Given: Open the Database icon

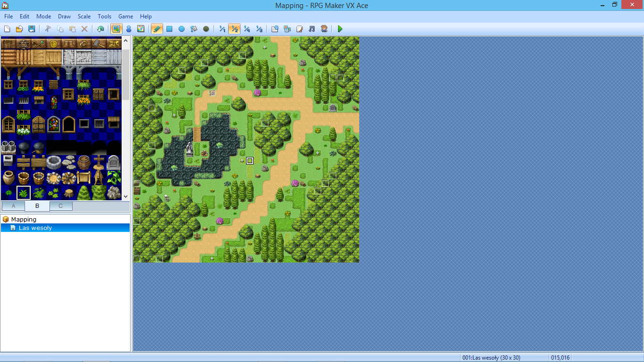Looking at the screenshot, I should pyautogui.click(x=275, y=29).
